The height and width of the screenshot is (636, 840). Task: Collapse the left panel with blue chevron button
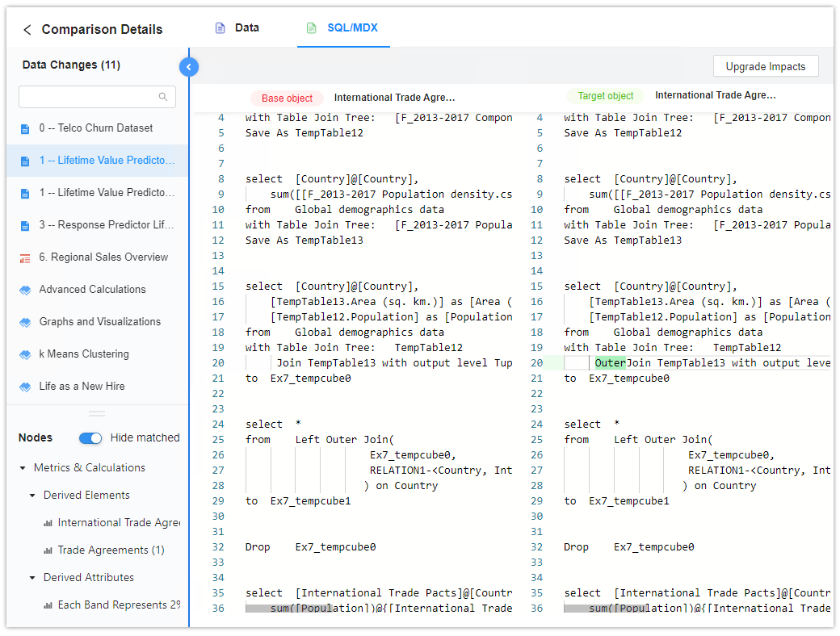click(x=188, y=67)
